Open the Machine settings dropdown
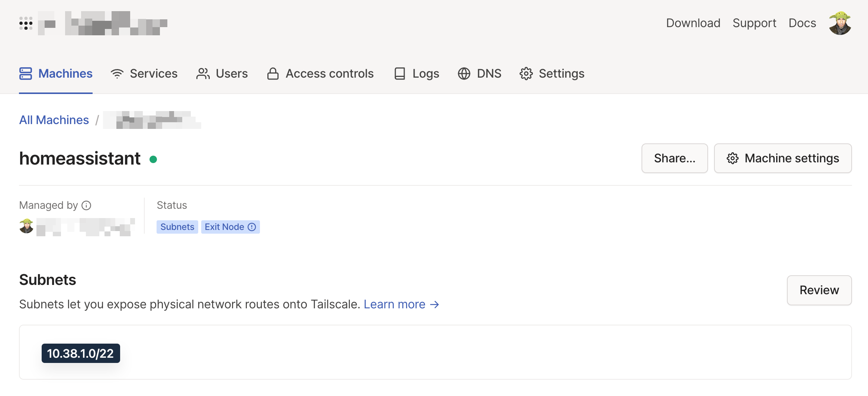This screenshot has height=396, width=868. (783, 159)
